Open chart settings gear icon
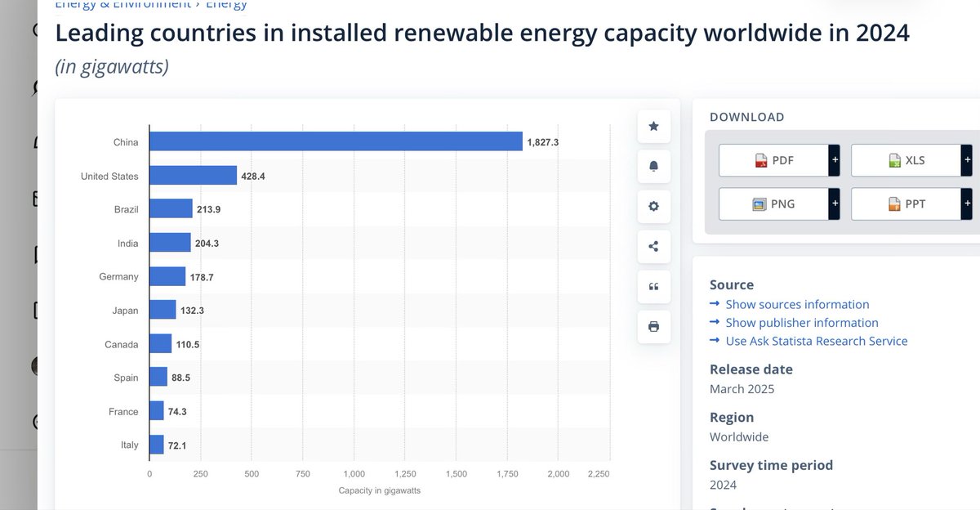This screenshot has height=510, width=980. tap(653, 206)
